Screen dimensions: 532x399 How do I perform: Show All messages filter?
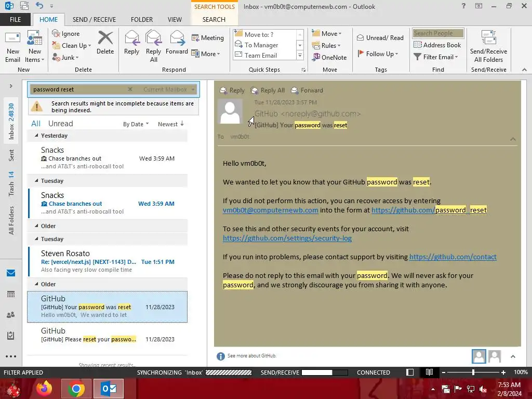(x=36, y=124)
